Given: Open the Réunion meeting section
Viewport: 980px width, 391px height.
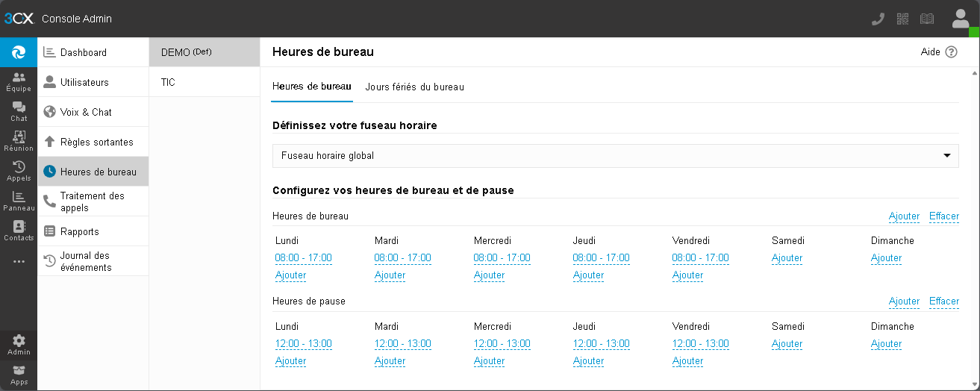Looking at the screenshot, I should point(19,142).
